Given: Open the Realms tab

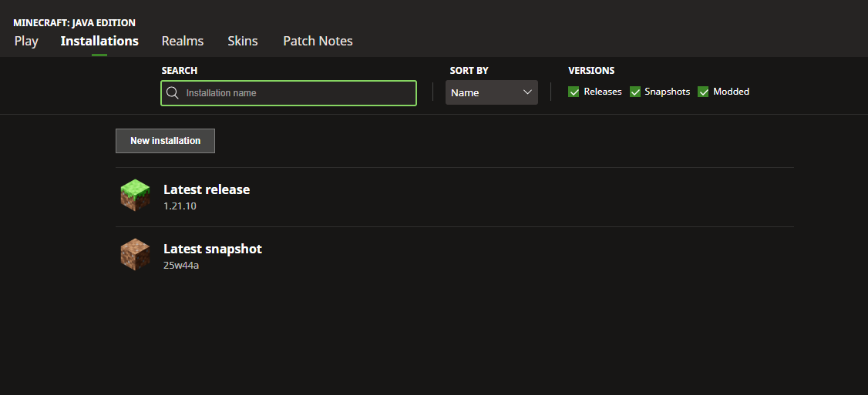Looking at the screenshot, I should (x=183, y=41).
